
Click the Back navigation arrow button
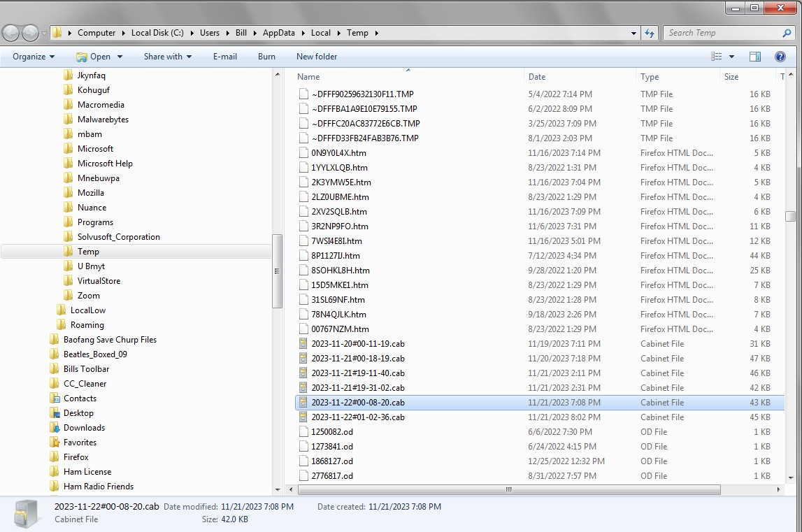tap(11, 33)
